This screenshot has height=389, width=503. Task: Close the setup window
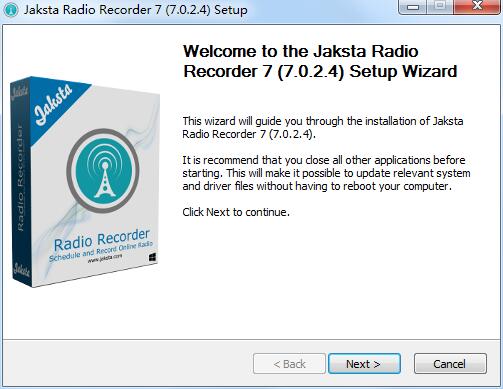click(x=477, y=6)
